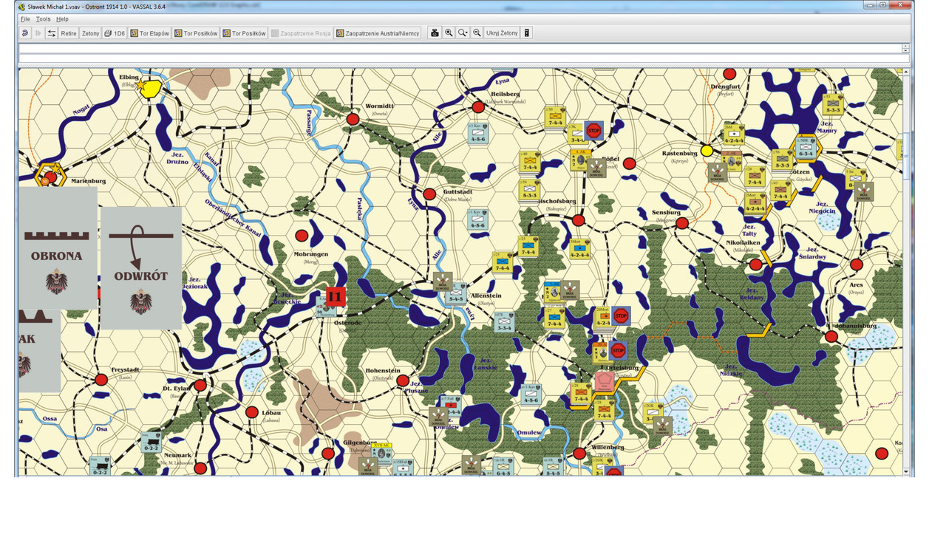The height and width of the screenshot is (560, 946).
Task: Click the yellow Rastenburg town circle
Action: 707,151
